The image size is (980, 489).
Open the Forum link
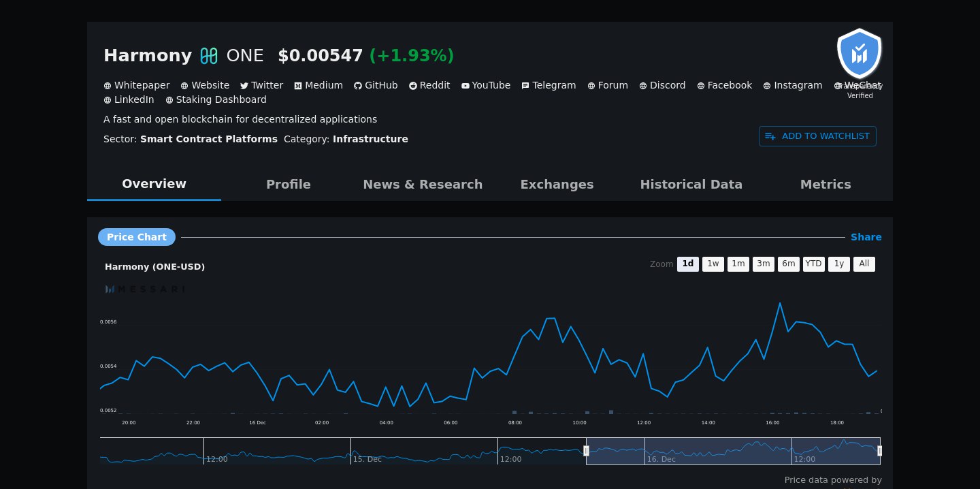point(608,86)
